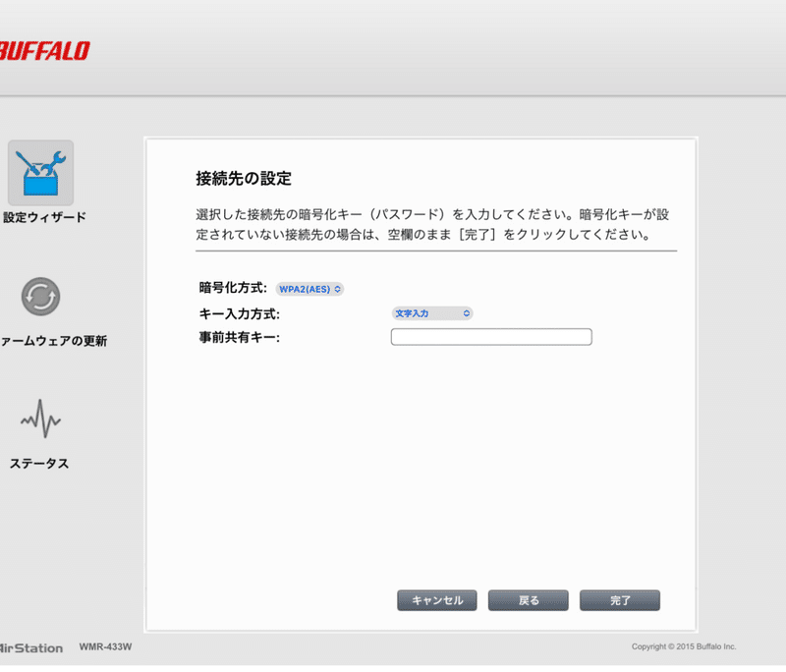Screen dimensions: 786x672
Task: Click the 事前共有キー label
Action: coord(240,337)
